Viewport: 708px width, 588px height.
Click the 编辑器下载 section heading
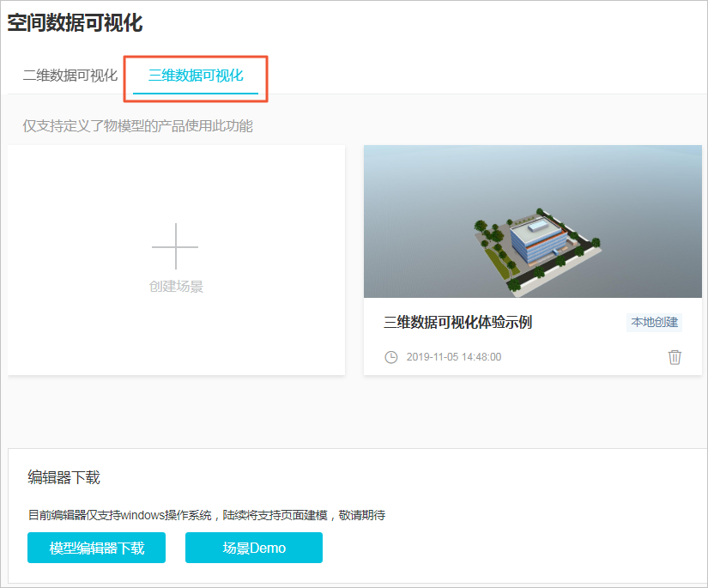(64, 477)
